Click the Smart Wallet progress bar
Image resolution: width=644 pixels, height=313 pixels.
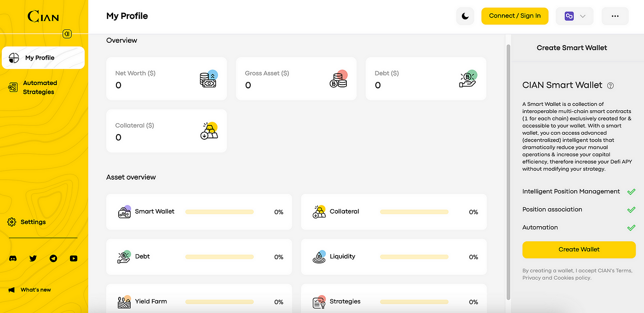click(219, 212)
